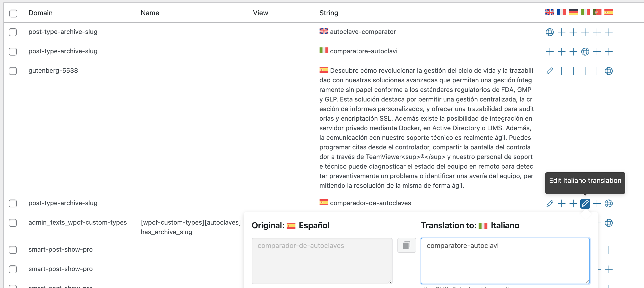
Task: Add Portuguese translation for comparador-de-autoclaves
Action: click(597, 203)
